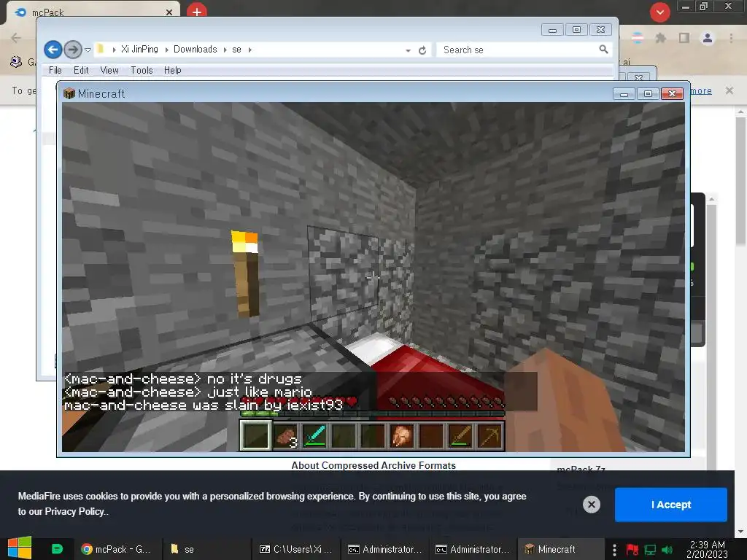Open browser tab search dropdown
This screenshot has height=560, width=747.
click(x=659, y=12)
